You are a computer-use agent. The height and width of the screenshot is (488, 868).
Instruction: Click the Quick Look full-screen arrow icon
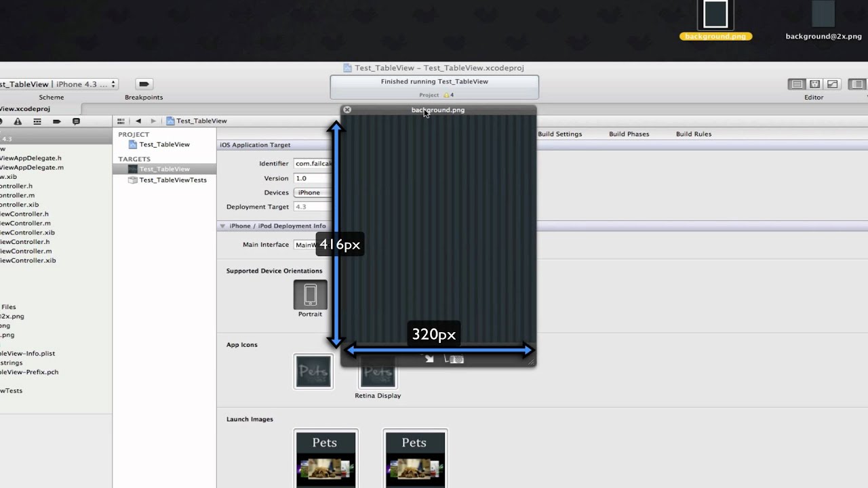[429, 359]
